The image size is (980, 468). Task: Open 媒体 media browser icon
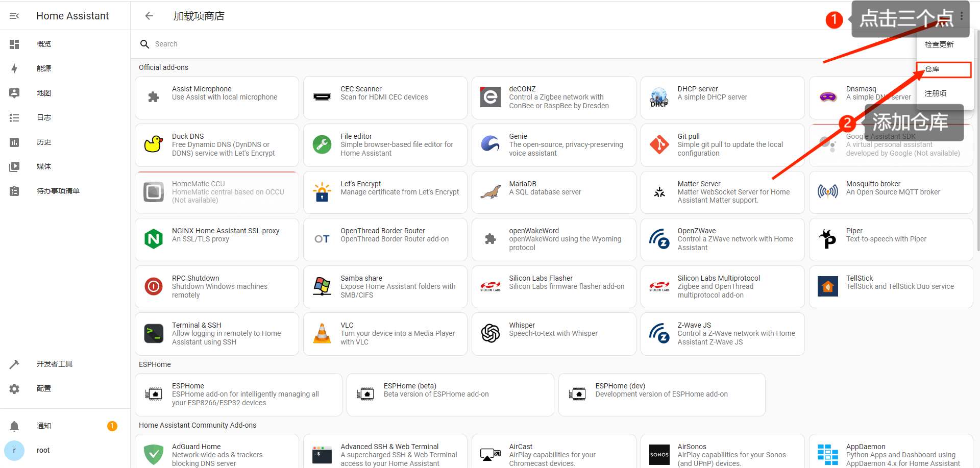click(x=14, y=166)
